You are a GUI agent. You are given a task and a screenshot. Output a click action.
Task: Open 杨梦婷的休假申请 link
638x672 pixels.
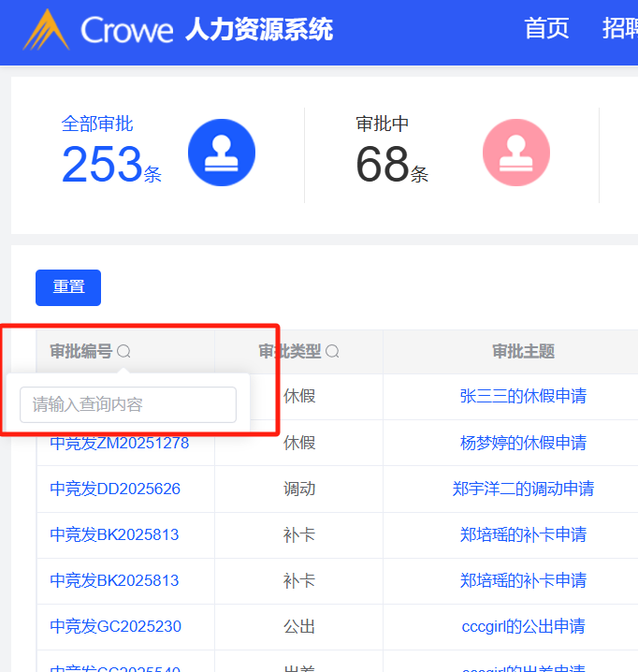(523, 443)
